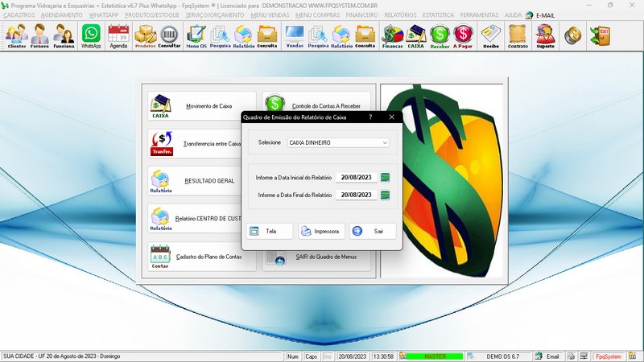Open the Contrato toolbar icon
Image resolution: width=644 pixels, height=362 pixels.
point(518,36)
